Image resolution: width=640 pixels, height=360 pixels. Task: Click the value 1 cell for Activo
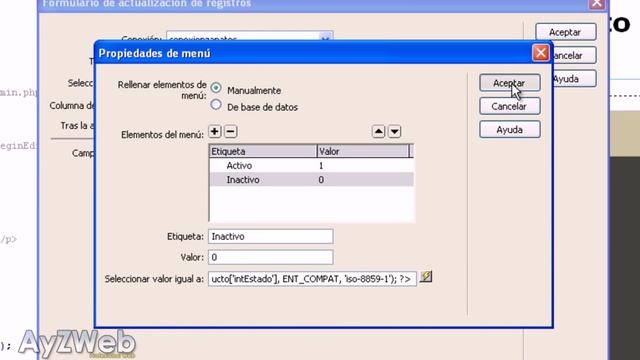[x=321, y=166]
